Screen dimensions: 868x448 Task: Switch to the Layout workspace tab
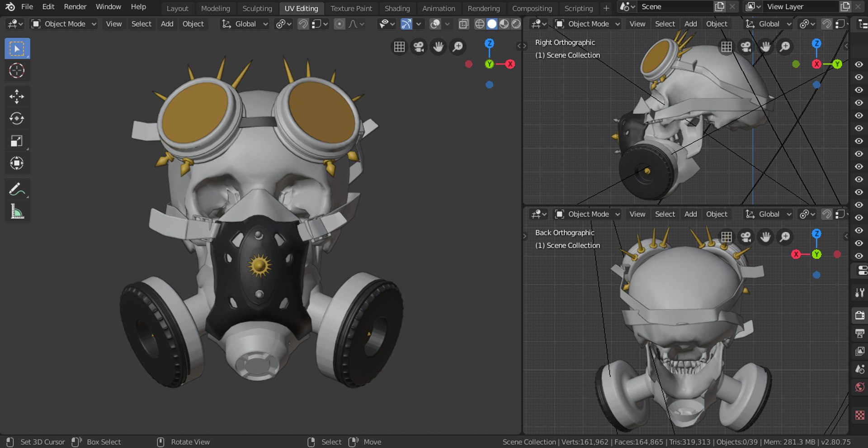coord(177,8)
